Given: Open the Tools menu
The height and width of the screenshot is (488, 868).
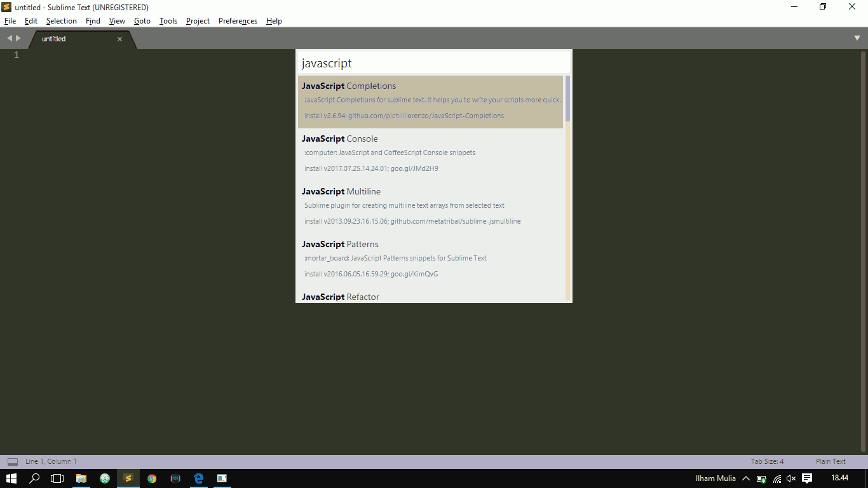Looking at the screenshot, I should click(x=168, y=21).
